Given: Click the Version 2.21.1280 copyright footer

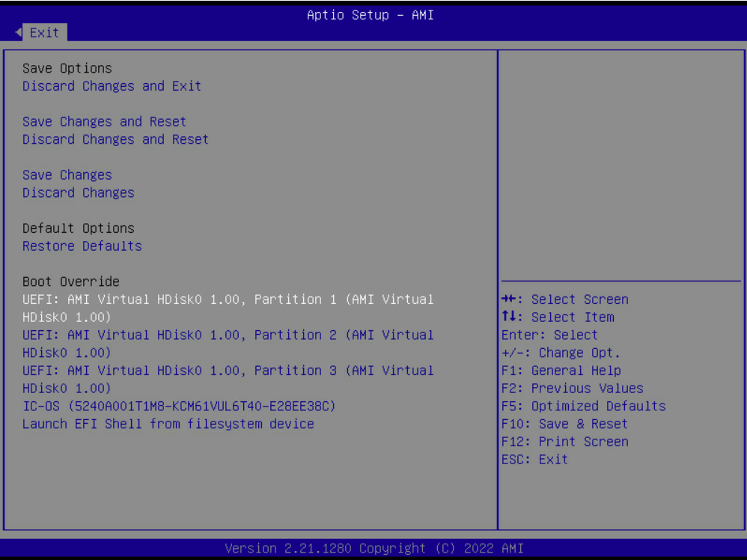Looking at the screenshot, I should point(374,549).
